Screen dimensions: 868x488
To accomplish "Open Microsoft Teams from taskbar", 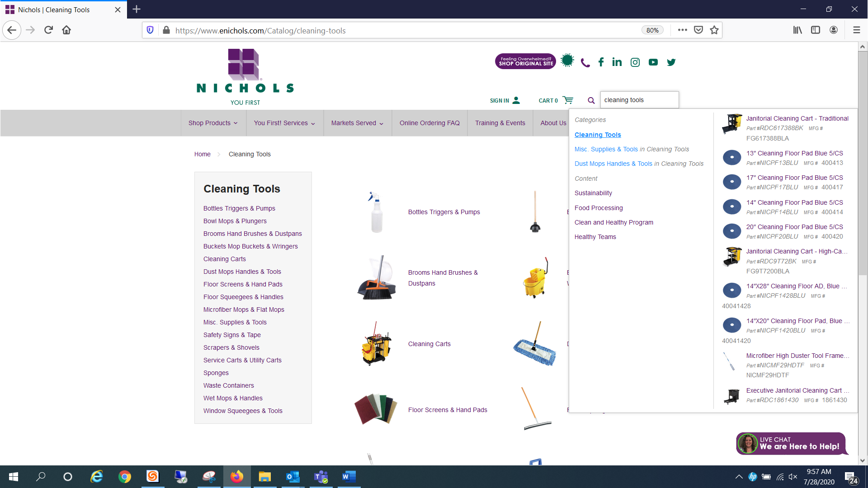I will click(x=321, y=477).
